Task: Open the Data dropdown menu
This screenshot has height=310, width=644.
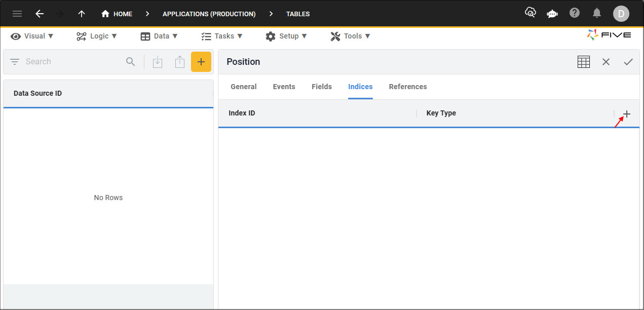Action: tap(159, 36)
